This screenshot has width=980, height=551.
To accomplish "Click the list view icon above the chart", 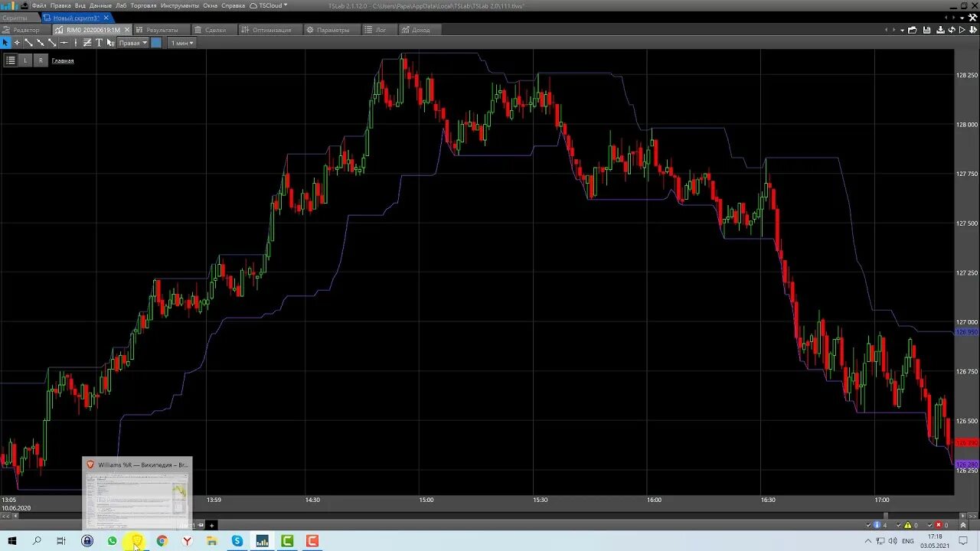I will click(11, 60).
